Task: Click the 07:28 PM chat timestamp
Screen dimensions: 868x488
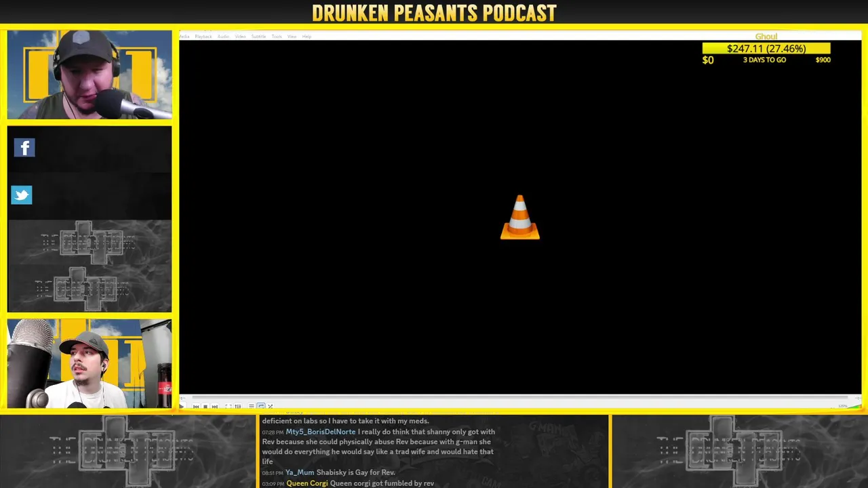Action: [x=273, y=432]
